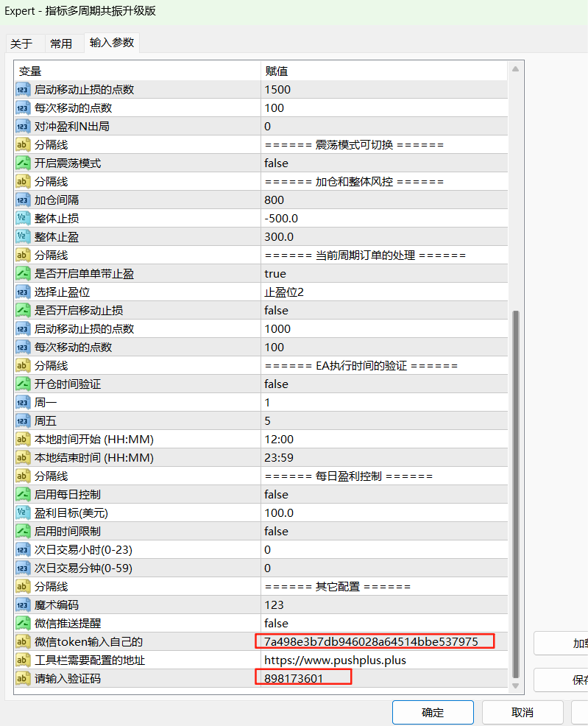Screen dimensions: 588x726
Task: Click the integer icon beside 魔术编码
Action: point(23,605)
